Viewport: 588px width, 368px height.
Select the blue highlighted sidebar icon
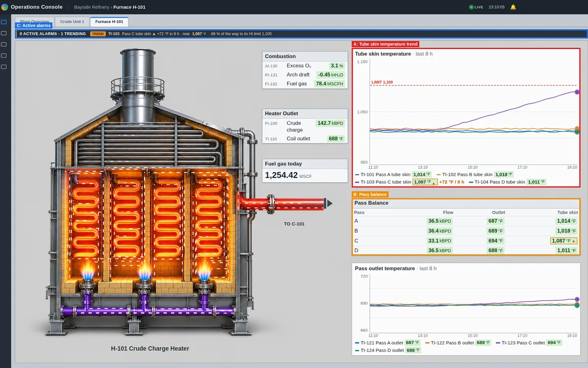(x=4, y=22)
